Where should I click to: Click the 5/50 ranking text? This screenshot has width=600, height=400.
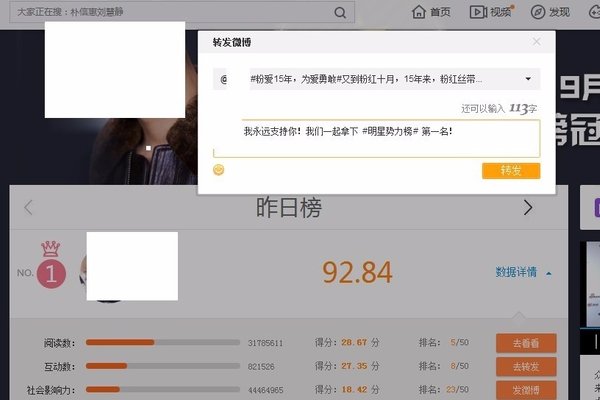point(459,343)
